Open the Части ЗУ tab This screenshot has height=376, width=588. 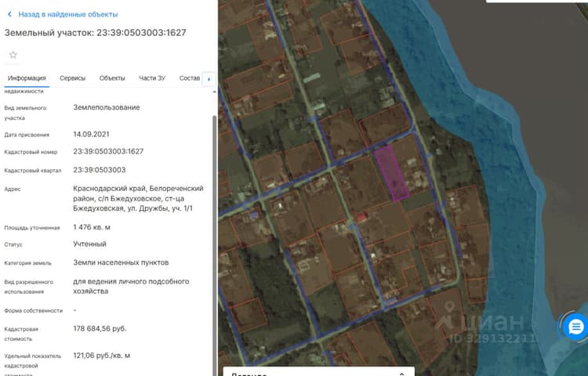pyautogui.click(x=152, y=78)
